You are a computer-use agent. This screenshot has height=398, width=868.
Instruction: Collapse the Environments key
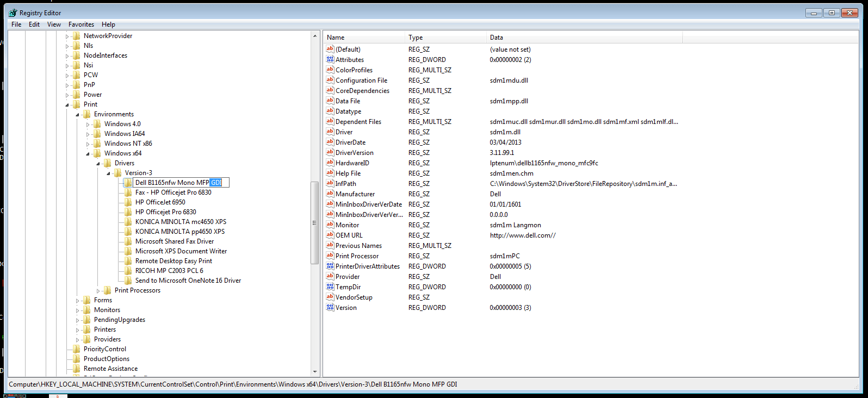pos(78,115)
